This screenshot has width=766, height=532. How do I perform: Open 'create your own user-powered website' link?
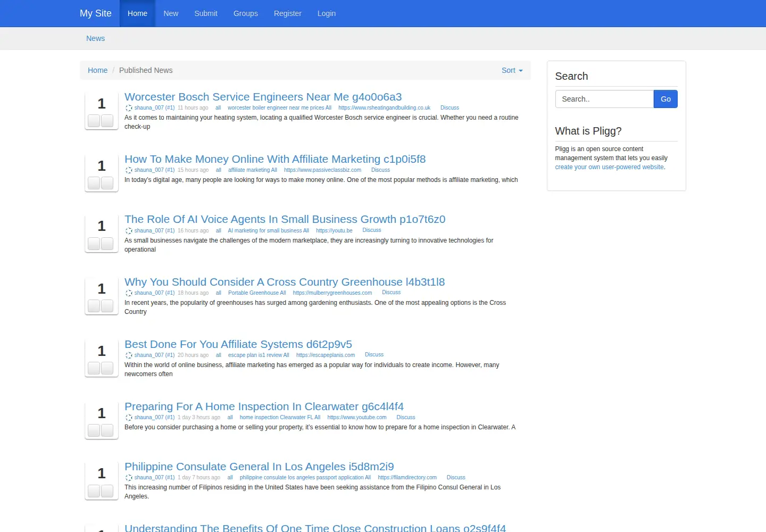610,167
